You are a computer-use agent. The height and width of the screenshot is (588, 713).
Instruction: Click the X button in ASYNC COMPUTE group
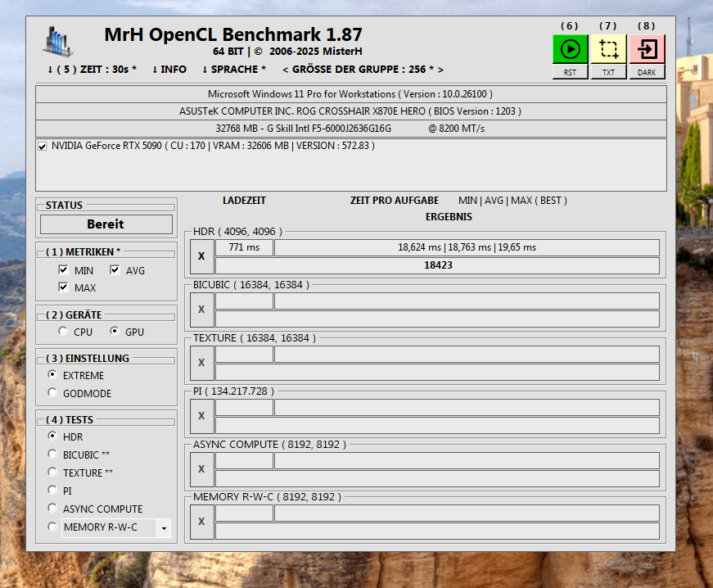(x=202, y=469)
